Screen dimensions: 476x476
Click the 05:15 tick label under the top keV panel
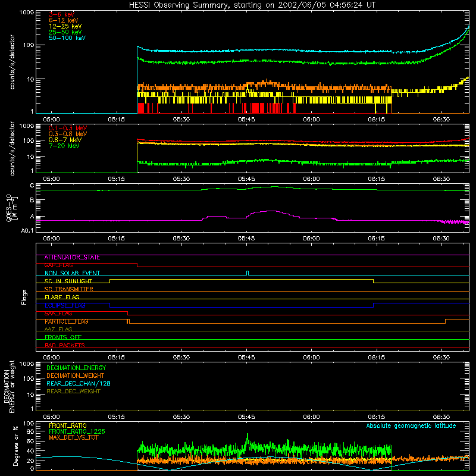(116, 120)
